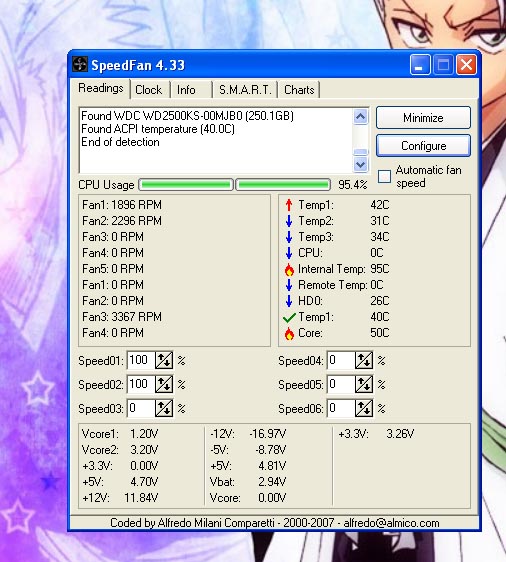The height and width of the screenshot is (562, 506).
Task: Minimize the SpeedFan window from title bar
Action: 420,65
